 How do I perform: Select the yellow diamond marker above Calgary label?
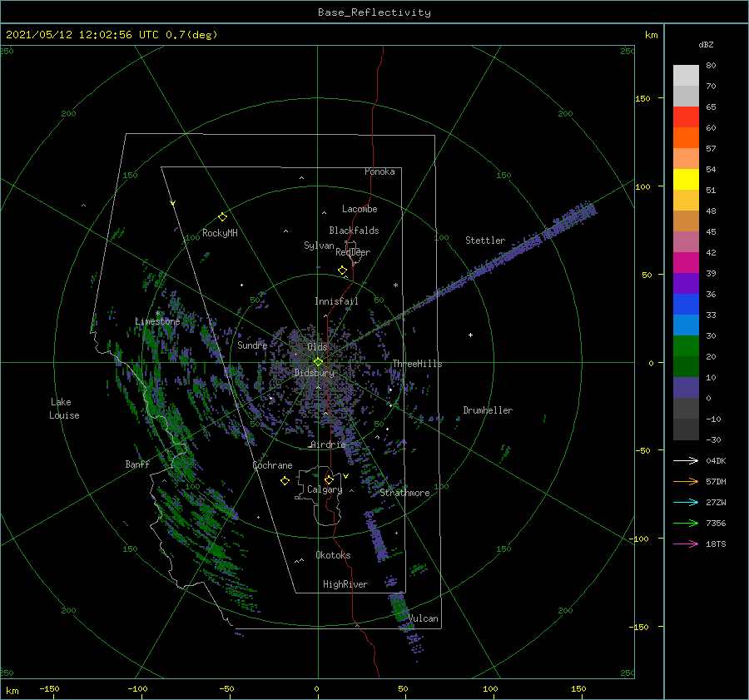(x=329, y=479)
